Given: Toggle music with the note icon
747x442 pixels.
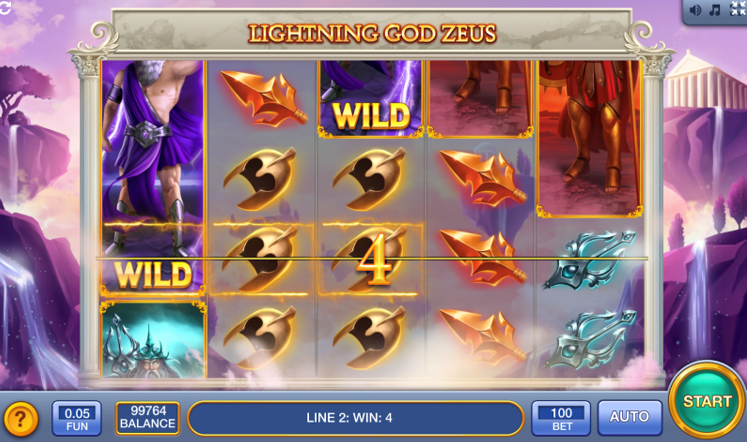Looking at the screenshot, I should pos(715,10).
